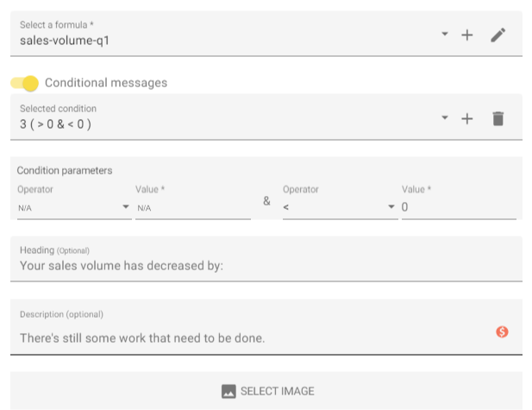Click the picture icon beside SELECT IMAGE
Image resolution: width=532 pixels, height=410 pixels.
pos(228,391)
